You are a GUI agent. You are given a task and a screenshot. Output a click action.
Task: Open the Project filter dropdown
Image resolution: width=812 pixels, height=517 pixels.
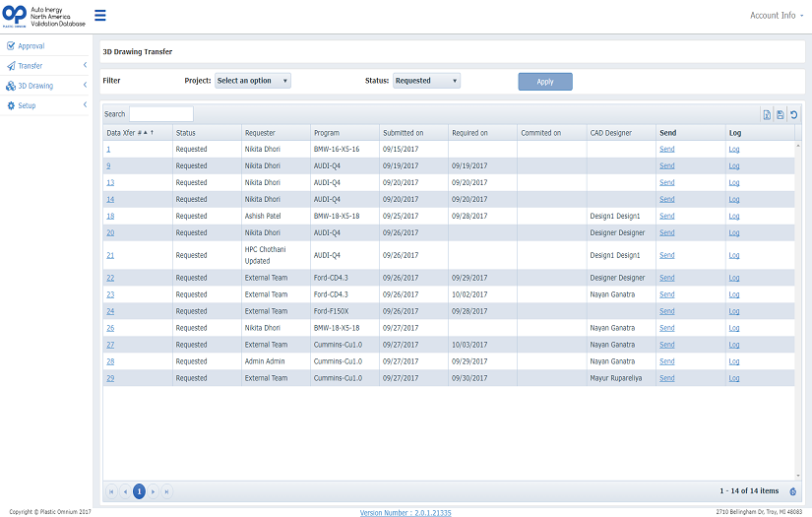(x=253, y=81)
